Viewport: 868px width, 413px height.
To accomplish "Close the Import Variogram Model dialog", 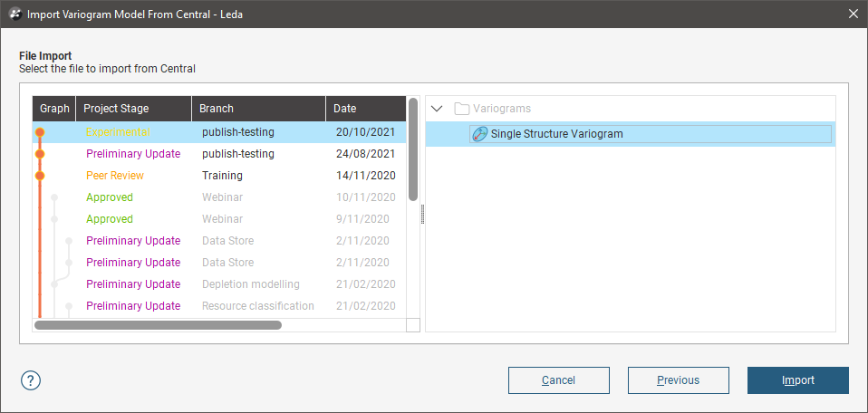I will (853, 14).
